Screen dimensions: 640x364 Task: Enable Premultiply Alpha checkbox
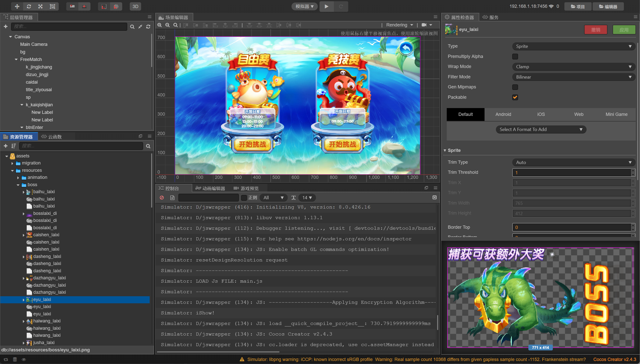click(515, 56)
